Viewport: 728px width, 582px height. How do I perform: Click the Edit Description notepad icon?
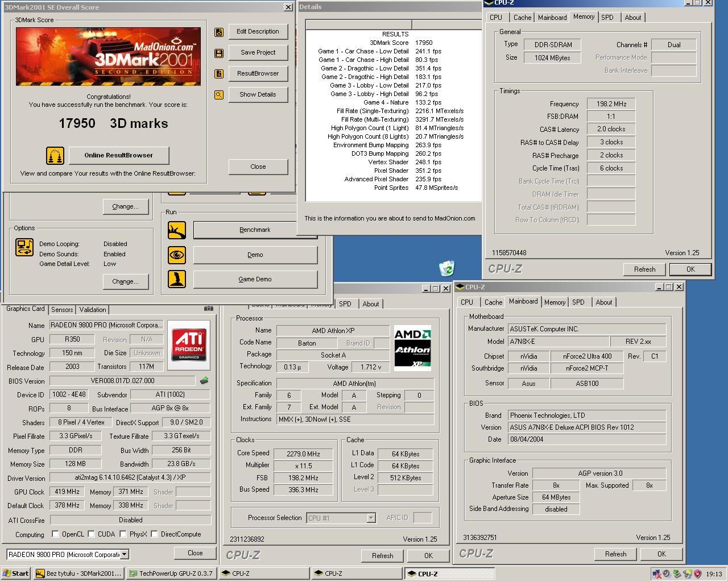point(218,32)
